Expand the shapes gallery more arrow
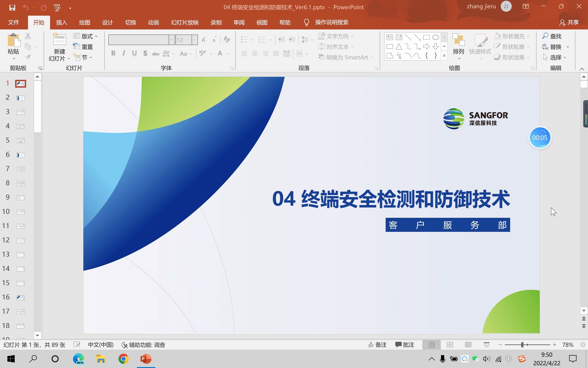 (444, 56)
